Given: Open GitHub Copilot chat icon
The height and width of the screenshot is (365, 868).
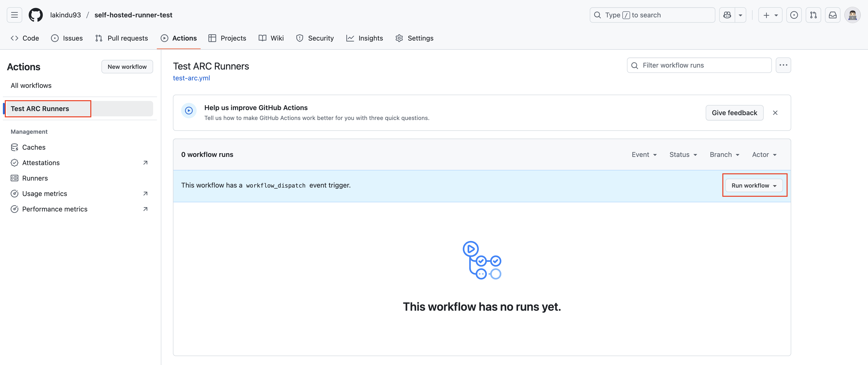Looking at the screenshot, I should (x=727, y=15).
